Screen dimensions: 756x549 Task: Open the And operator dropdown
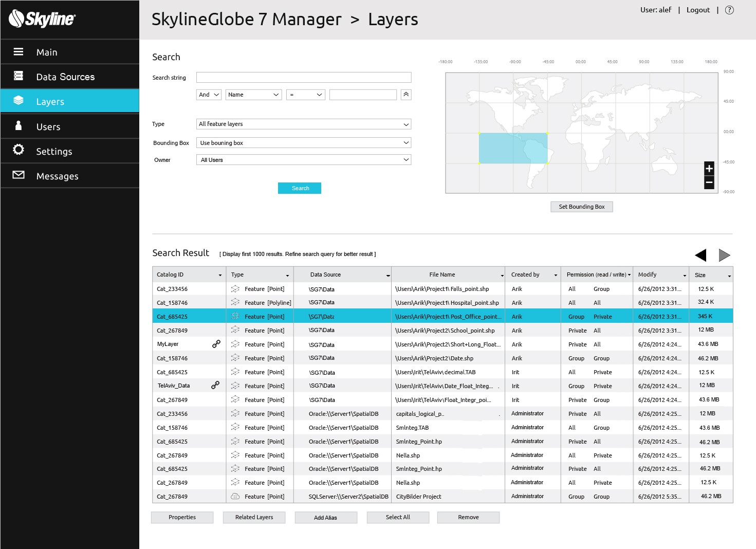(209, 95)
